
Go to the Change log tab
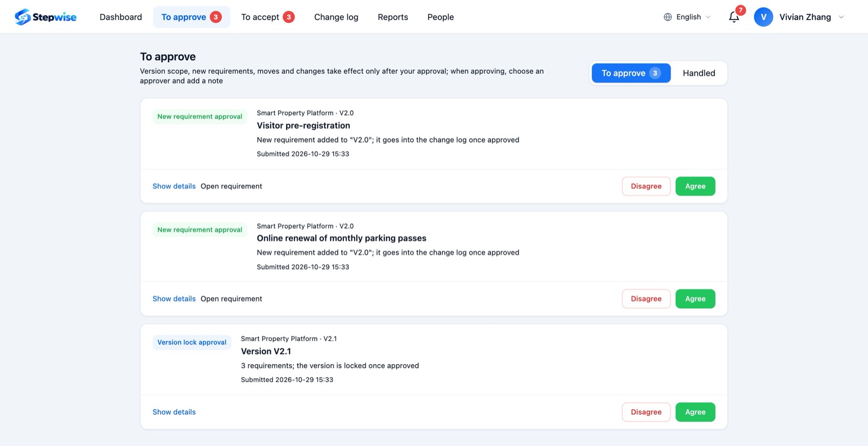[x=336, y=17]
